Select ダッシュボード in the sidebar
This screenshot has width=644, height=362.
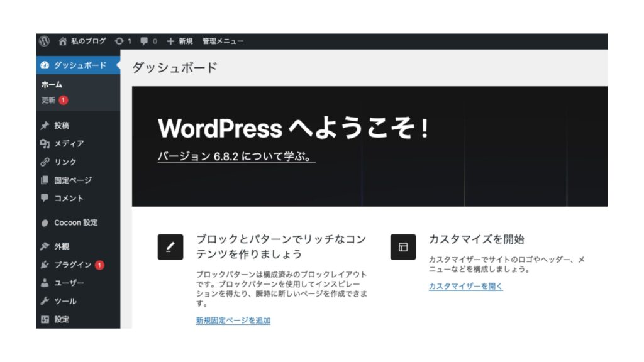78,65
